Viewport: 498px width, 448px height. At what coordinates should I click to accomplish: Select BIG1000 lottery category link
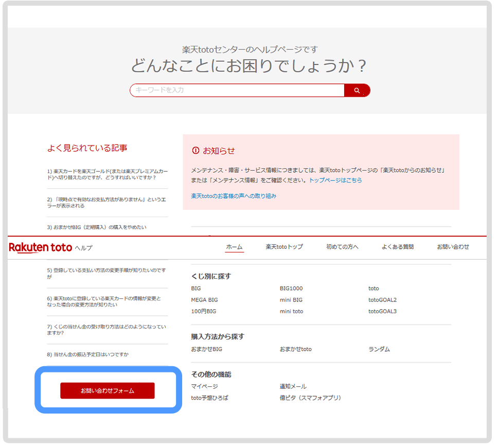pyautogui.click(x=291, y=289)
